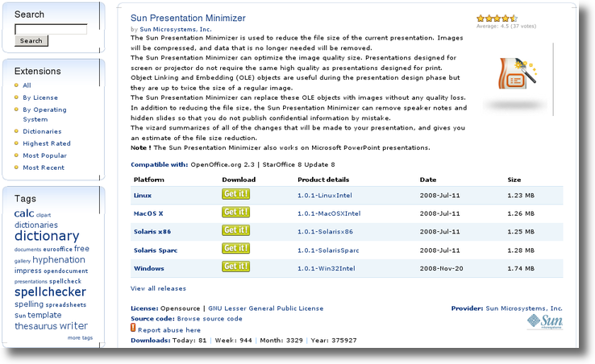The width and height of the screenshot is (595, 364).
Task: Select the hyphenation tag
Action: coord(59,260)
